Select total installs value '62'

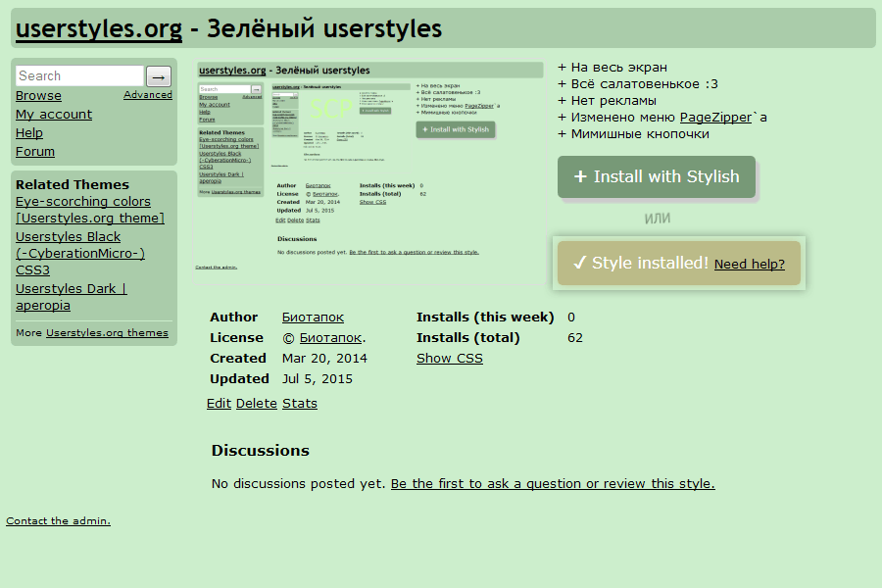click(x=575, y=337)
